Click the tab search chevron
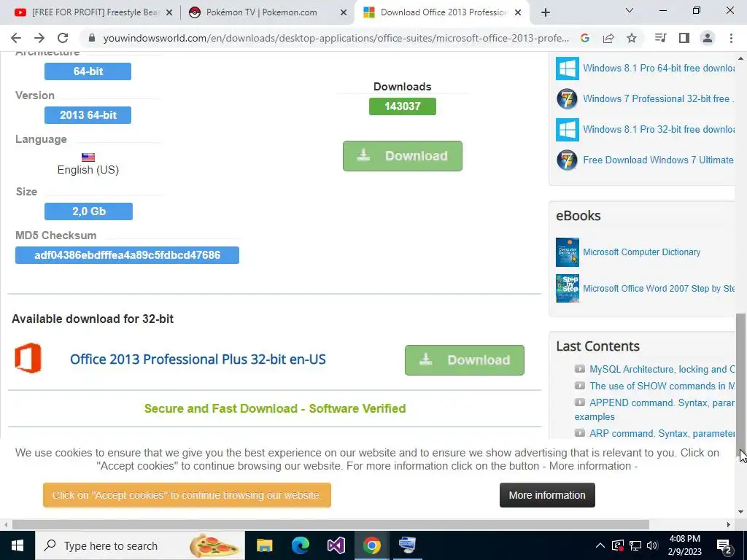747x560 pixels. point(630,10)
